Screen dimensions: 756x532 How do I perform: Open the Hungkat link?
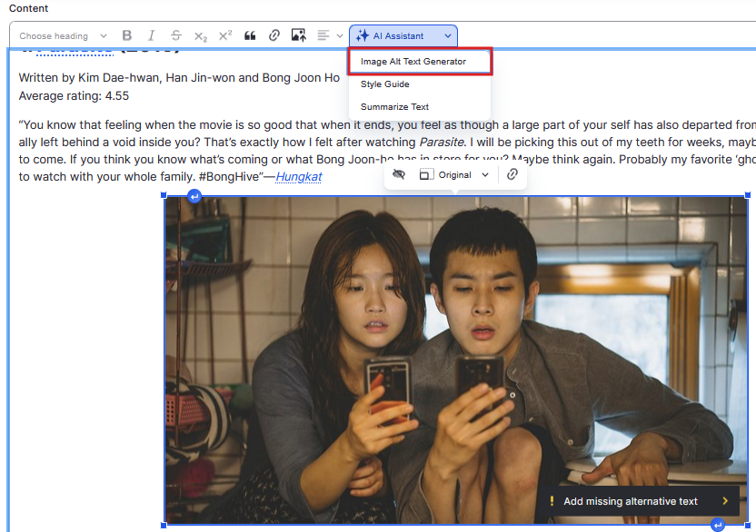[x=299, y=177]
